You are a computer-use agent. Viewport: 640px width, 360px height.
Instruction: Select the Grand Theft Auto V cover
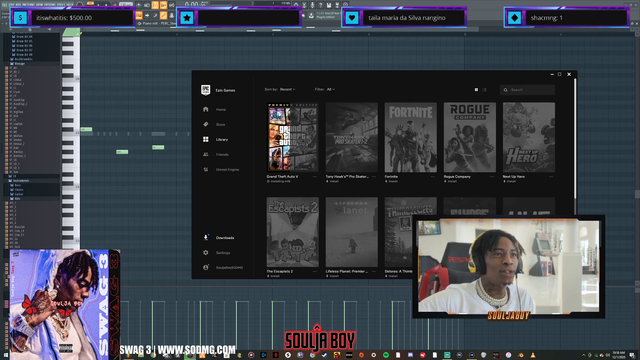coord(293,137)
